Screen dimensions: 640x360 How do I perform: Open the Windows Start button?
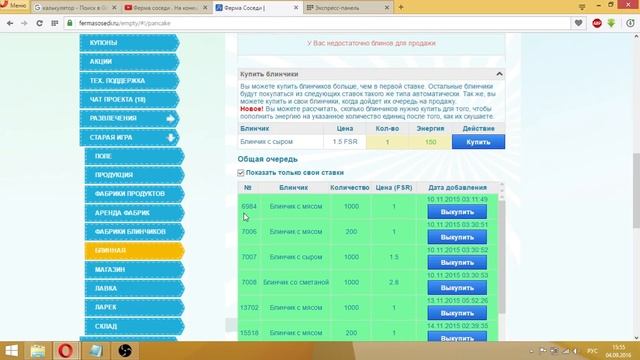pos(11,351)
